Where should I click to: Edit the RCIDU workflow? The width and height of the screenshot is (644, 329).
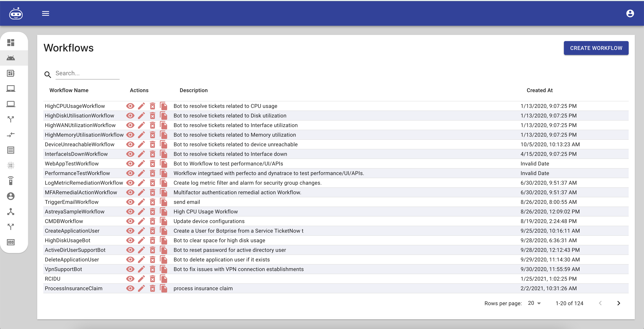tap(141, 279)
